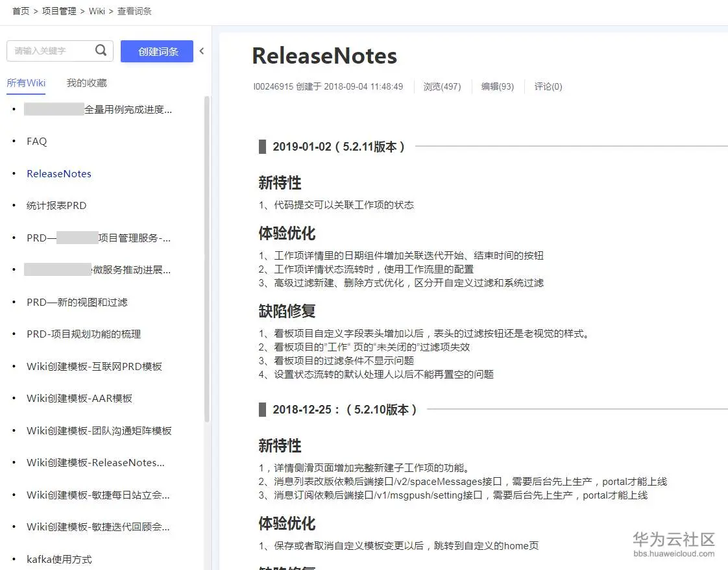
Task: Open the PRD 项目管理服务 entry
Action: 99,238
